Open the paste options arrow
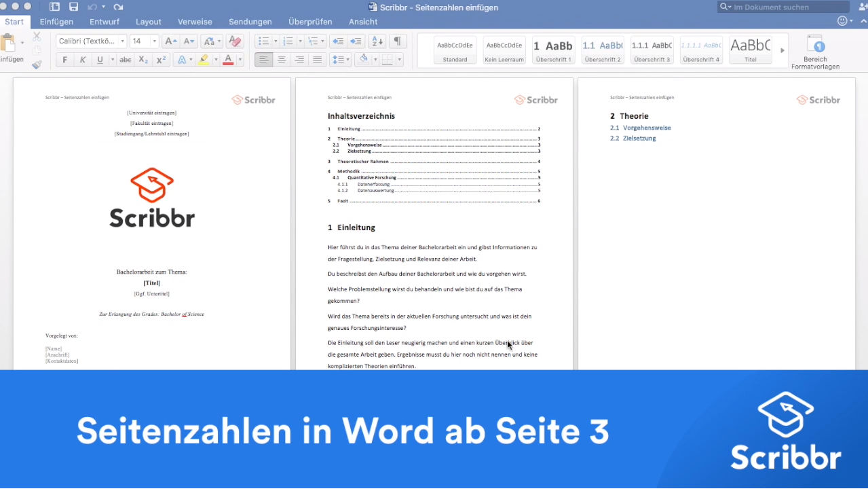The height and width of the screenshot is (491, 868). (22, 42)
